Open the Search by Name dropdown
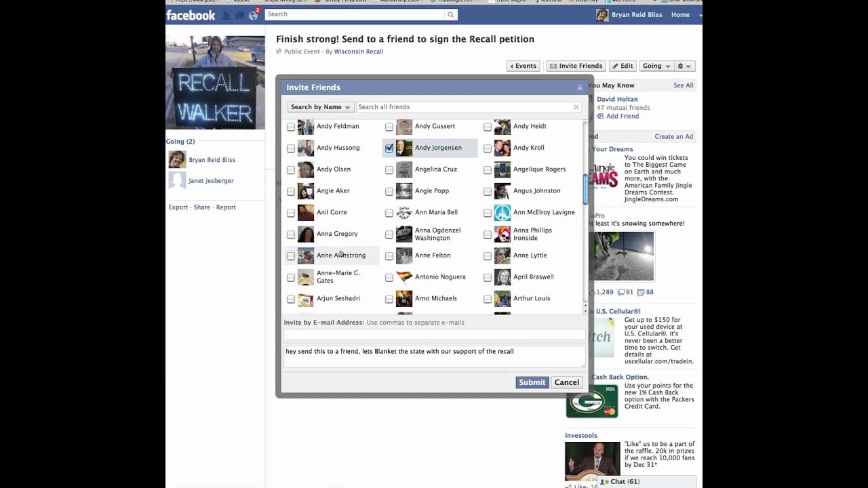 [321, 107]
